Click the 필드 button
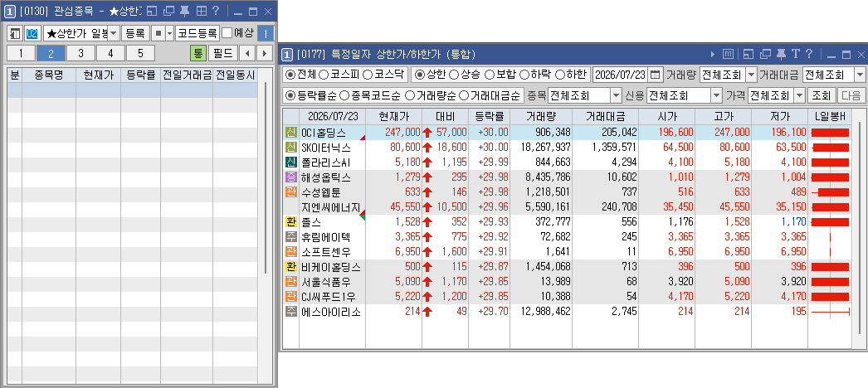The image size is (868, 388). click(x=223, y=53)
